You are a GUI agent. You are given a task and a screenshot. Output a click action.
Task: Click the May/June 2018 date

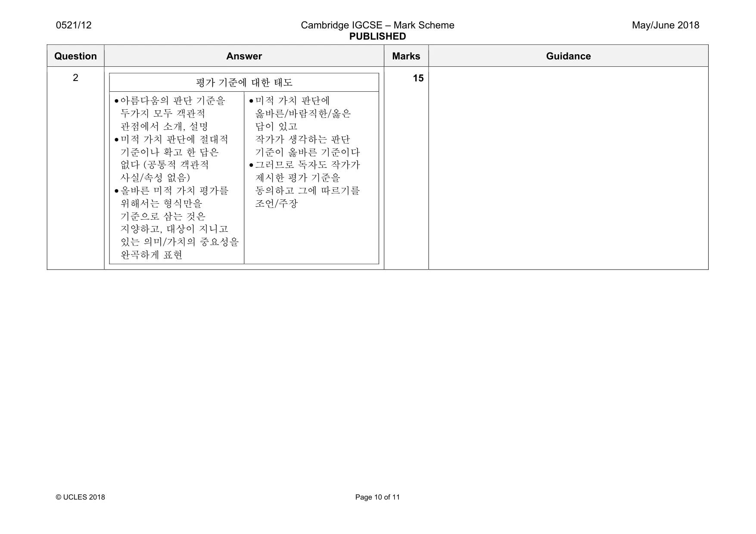(x=665, y=25)
